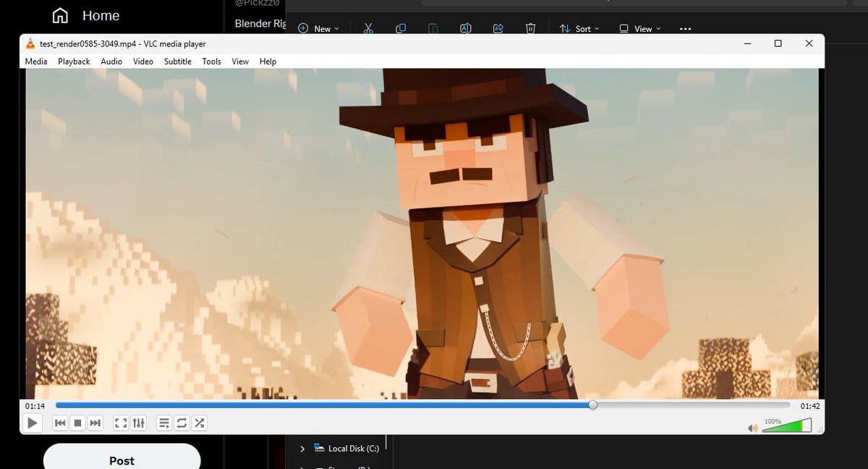Open the Audio menu in VLC
The width and height of the screenshot is (868, 469).
coord(111,62)
